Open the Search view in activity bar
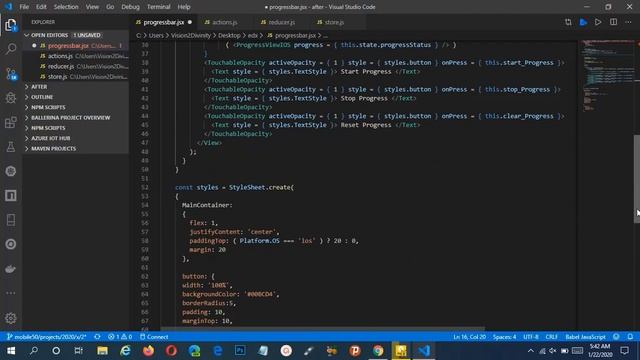This screenshot has height=360, width=640. coord(11,49)
